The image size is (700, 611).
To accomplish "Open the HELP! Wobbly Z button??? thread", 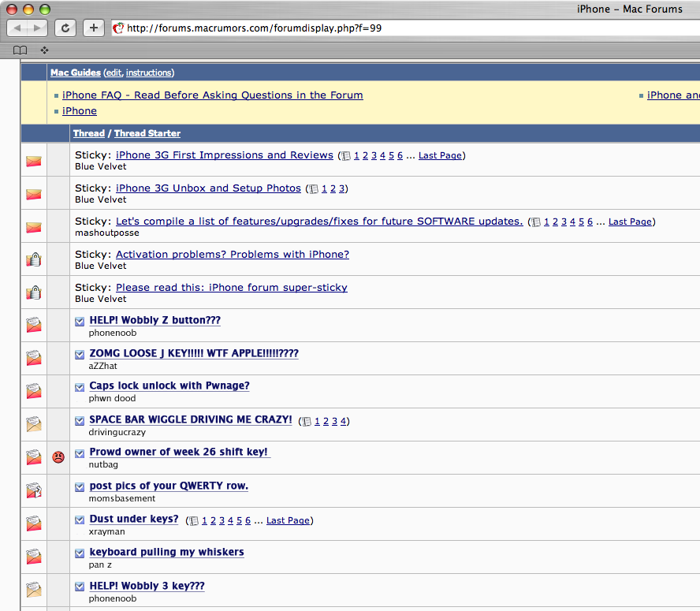I will click(155, 320).
